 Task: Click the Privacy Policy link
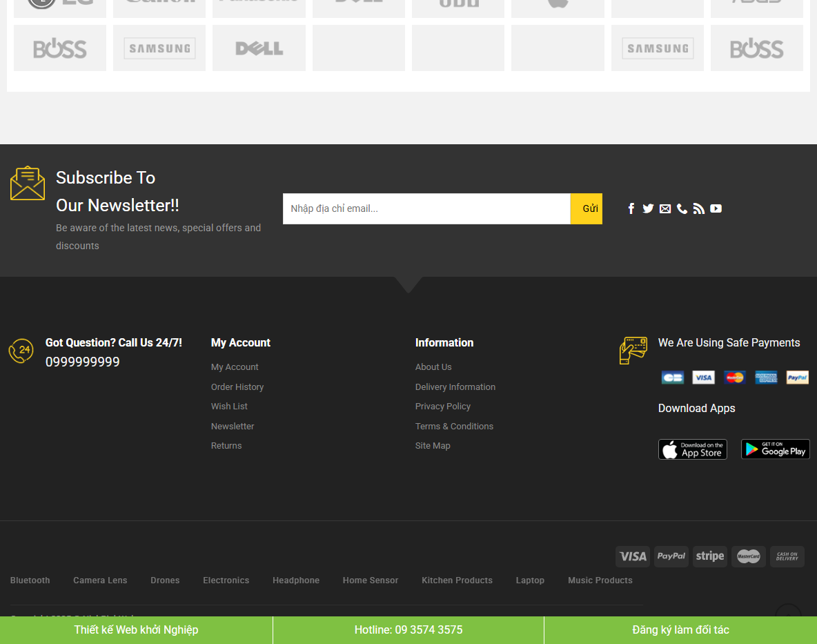click(x=442, y=406)
